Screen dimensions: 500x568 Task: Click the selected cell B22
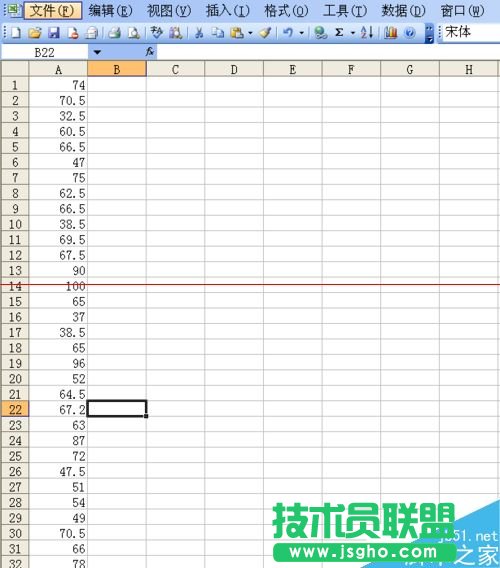pyautogui.click(x=117, y=409)
